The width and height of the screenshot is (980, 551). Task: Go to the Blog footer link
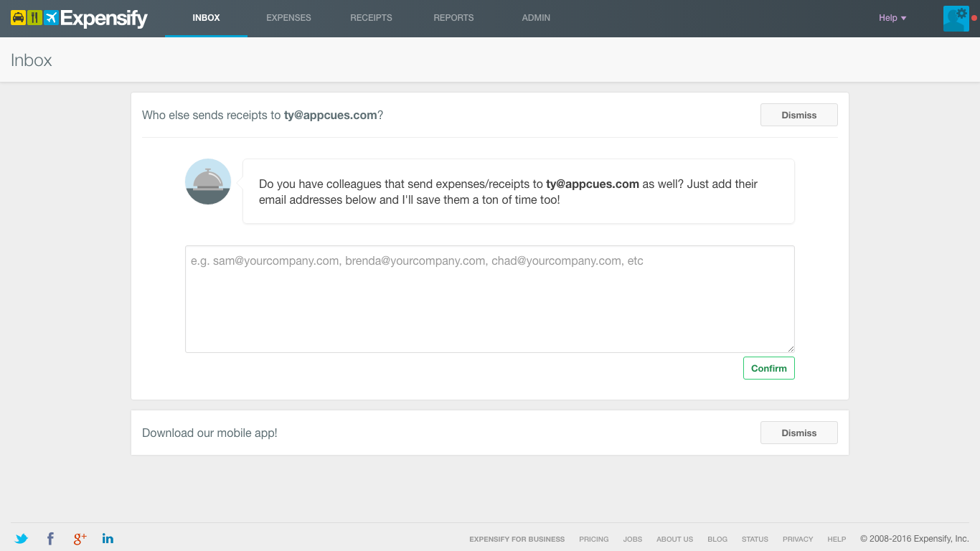click(x=717, y=539)
